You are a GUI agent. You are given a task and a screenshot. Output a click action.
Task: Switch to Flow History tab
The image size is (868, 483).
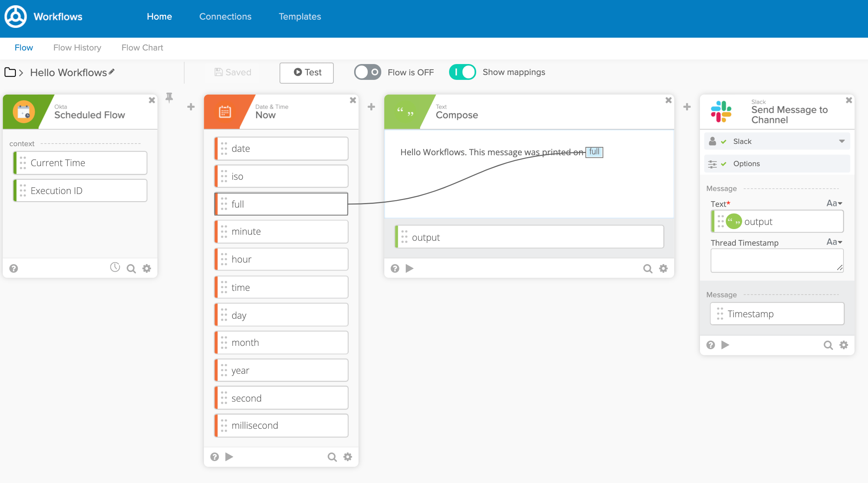click(77, 47)
